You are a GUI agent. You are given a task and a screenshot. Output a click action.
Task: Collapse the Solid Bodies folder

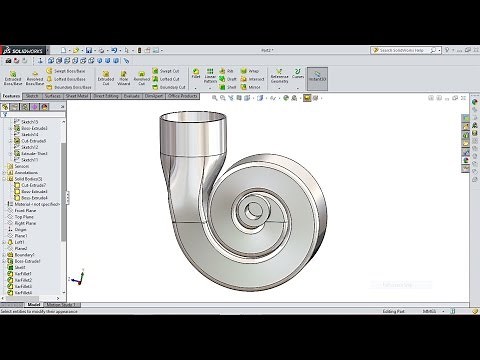click(x=4, y=179)
